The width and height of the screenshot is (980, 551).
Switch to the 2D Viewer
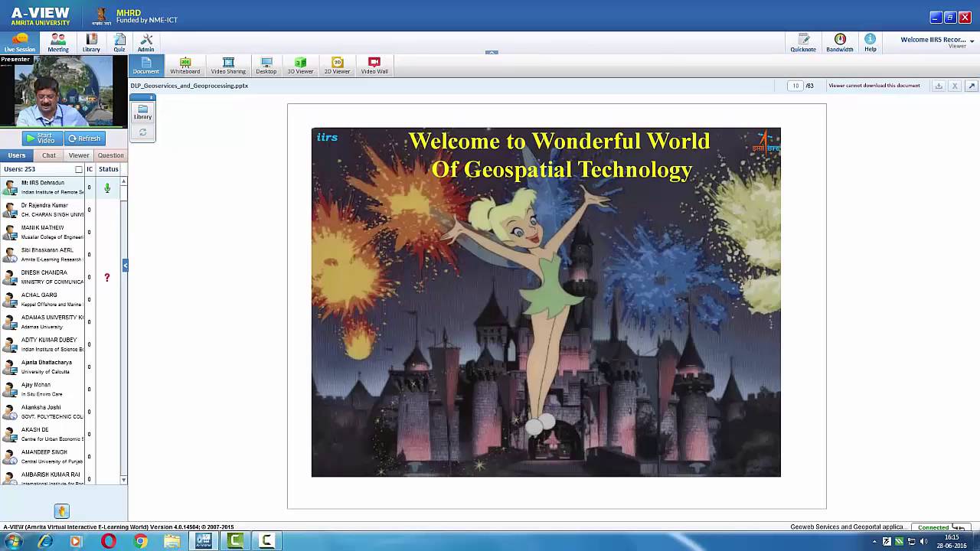(x=337, y=66)
